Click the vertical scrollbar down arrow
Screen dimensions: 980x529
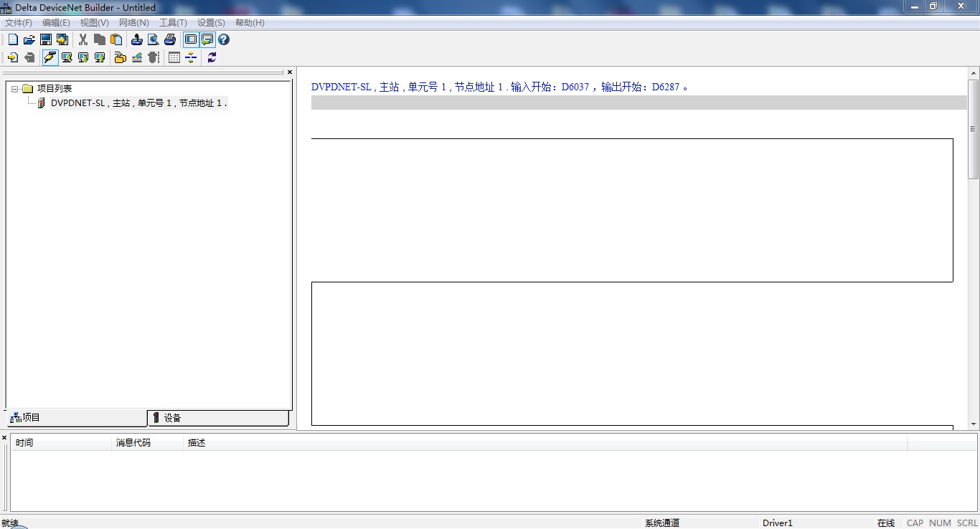pos(974,424)
